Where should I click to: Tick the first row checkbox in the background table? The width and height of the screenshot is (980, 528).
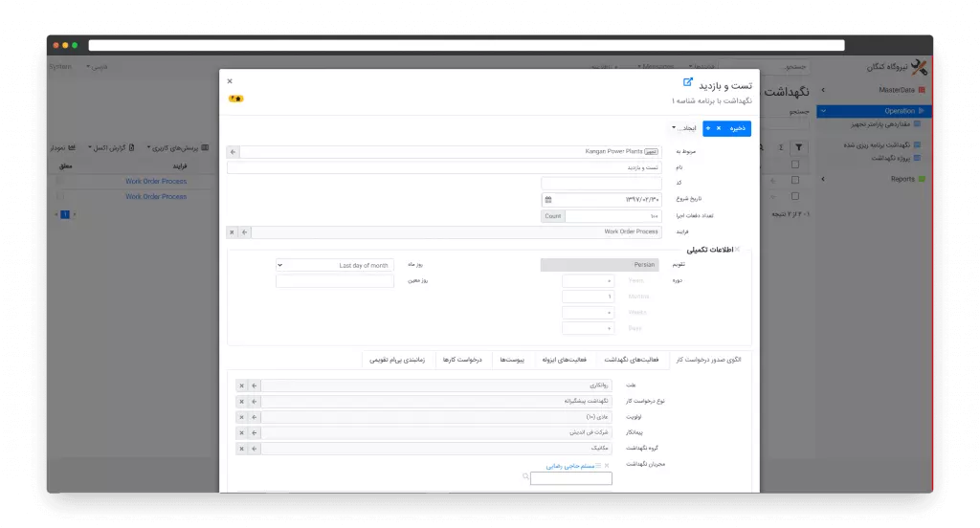794,181
